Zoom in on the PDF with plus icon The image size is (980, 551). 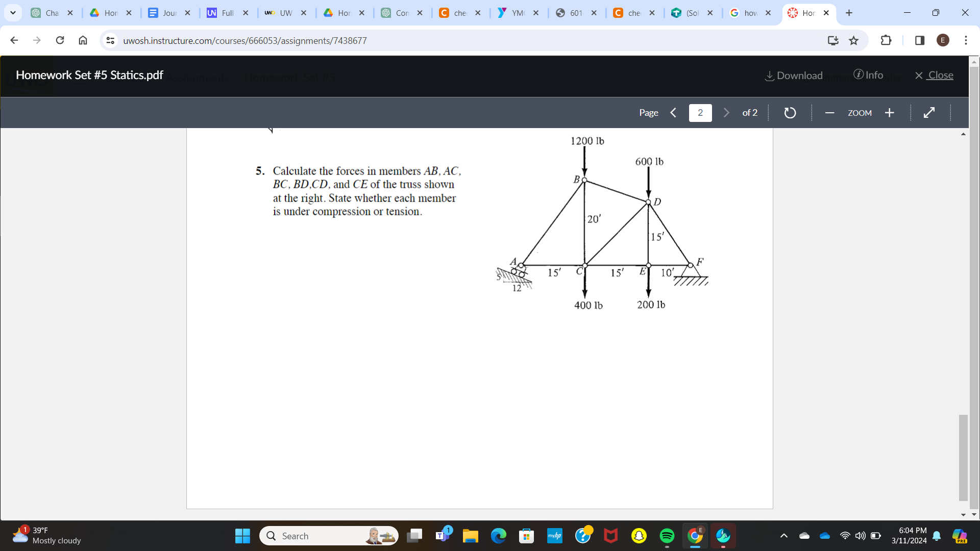click(889, 112)
